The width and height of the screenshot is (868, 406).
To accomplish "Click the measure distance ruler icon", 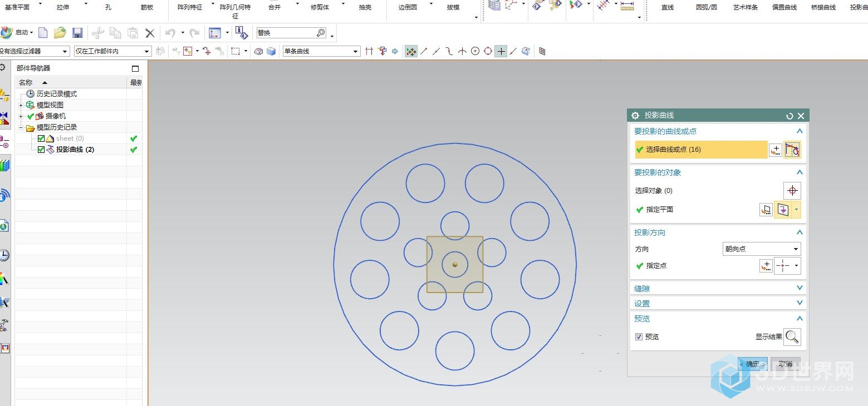I will point(627,6).
